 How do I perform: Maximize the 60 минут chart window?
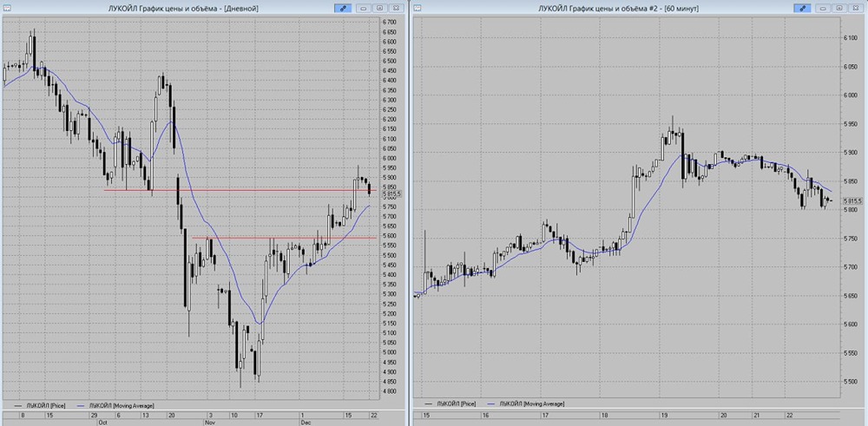click(x=838, y=8)
